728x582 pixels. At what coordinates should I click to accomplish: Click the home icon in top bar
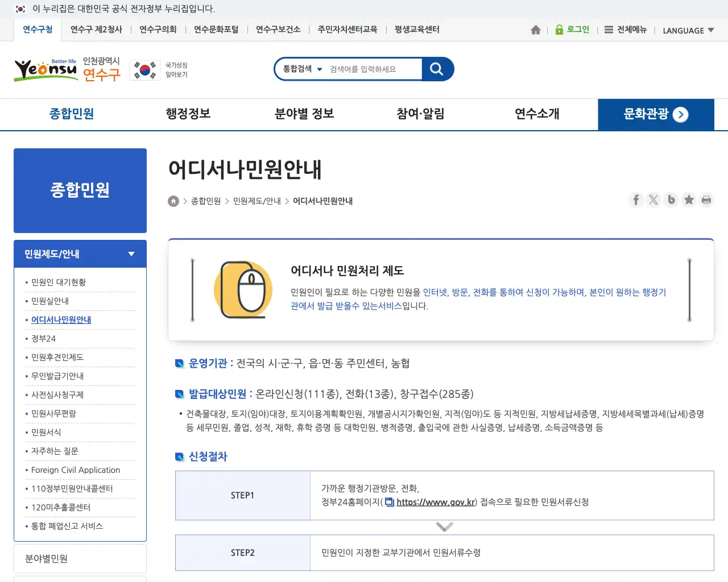535,30
